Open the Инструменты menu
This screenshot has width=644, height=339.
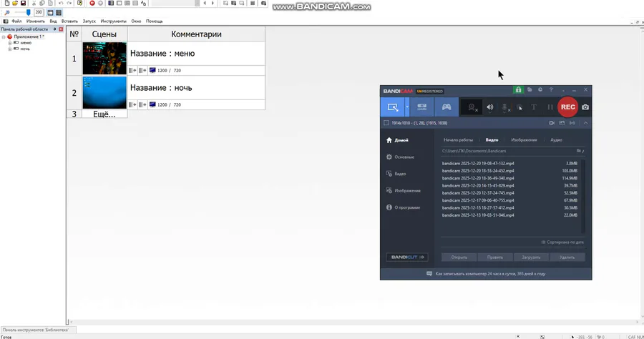click(x=113, y=21)
